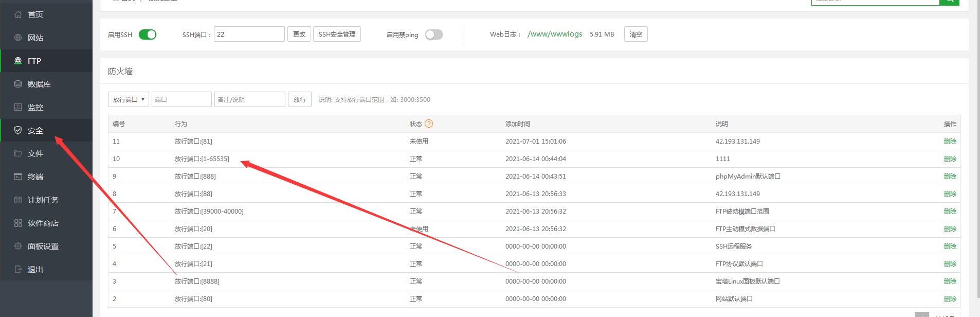Click the panel settings gear icon

pyautogui.click(x=18, y=246)
